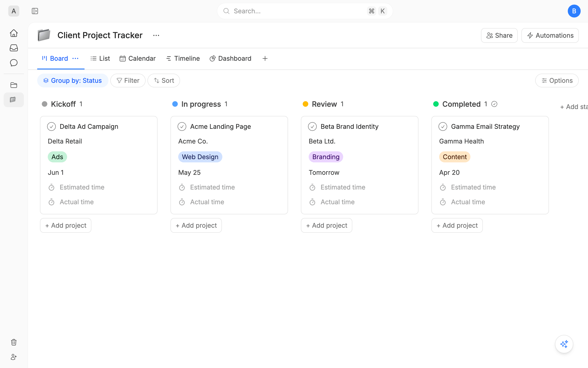Image resolution: width=588 pixels, height=368 pixels.
Task: Click the project folder emoji icon
Action: pyautogui.click(x=44, y=35)
